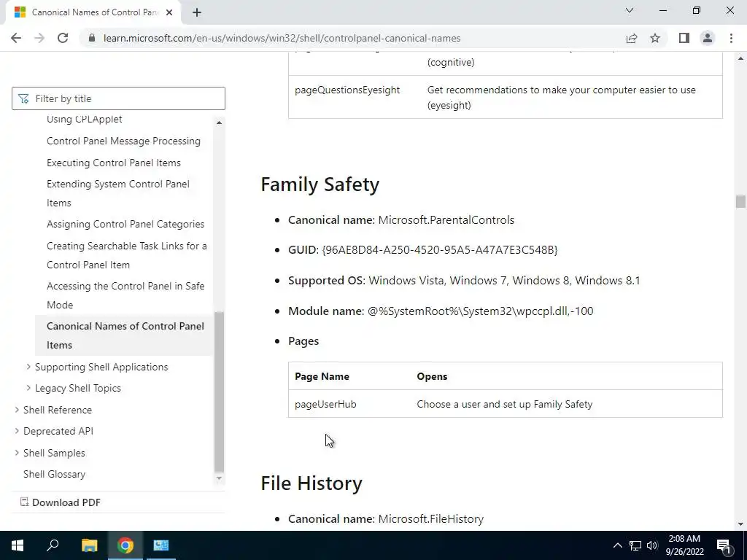
Task: Switch to Chrome in the taskbar
Action: [x=125, y=545]
